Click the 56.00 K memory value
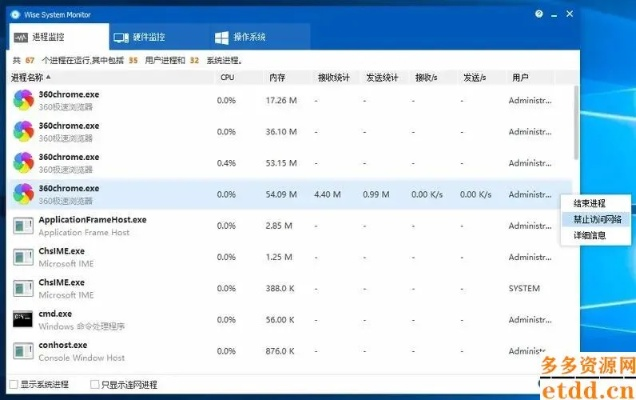Image resolution: width=636 pixels, height=400 pixels. tap(280, 320)
